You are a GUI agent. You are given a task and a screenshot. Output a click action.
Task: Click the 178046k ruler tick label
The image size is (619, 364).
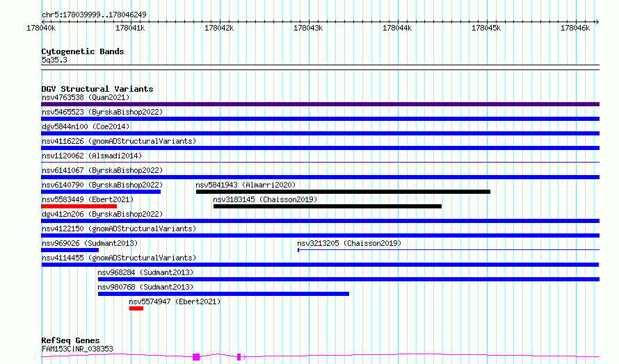pos(575,28)
